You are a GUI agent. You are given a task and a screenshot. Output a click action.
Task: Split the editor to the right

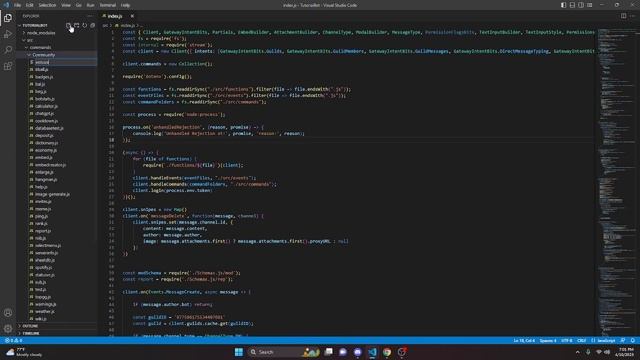623,16
